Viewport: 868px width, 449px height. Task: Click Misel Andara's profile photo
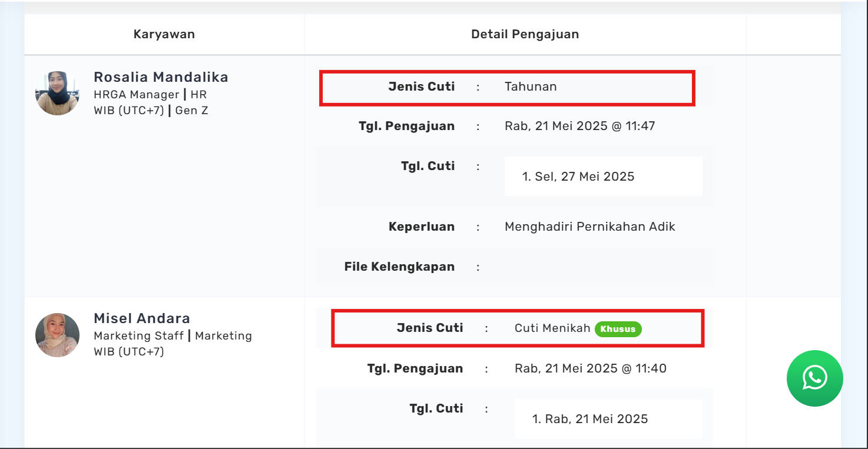click(57, 335)
